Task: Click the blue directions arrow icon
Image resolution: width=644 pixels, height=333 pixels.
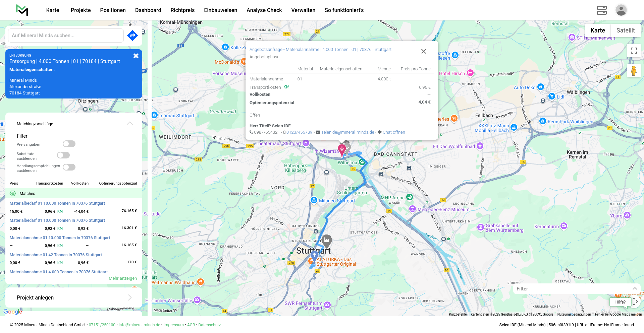Action: pos(132,35)
